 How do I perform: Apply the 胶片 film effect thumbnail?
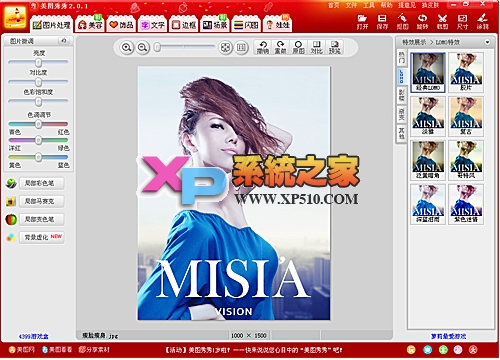(x=466, y=72)
